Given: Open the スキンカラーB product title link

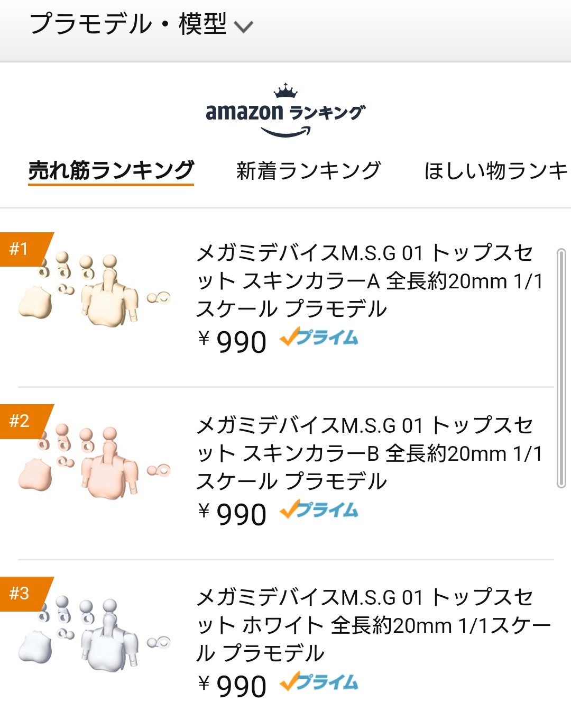Looking at the screenshot, I should tap(369, 453).
